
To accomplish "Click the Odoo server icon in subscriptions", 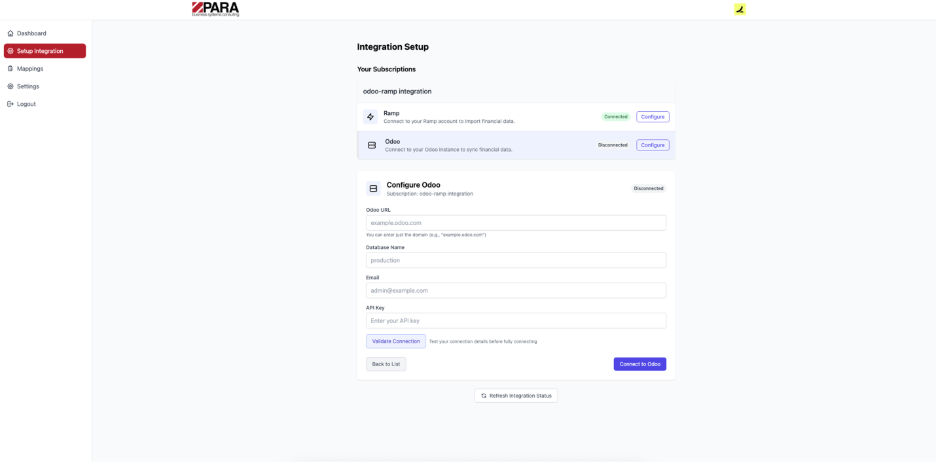I will (372, 146).
